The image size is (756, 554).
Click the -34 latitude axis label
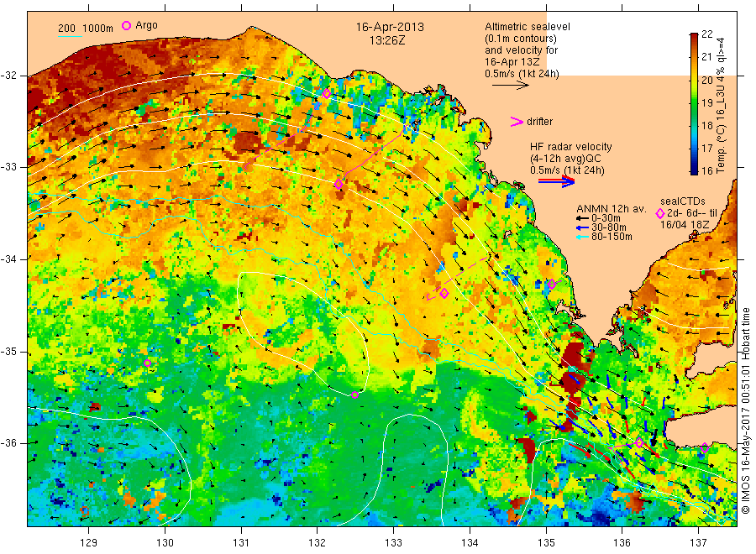[x=8, y=259]
